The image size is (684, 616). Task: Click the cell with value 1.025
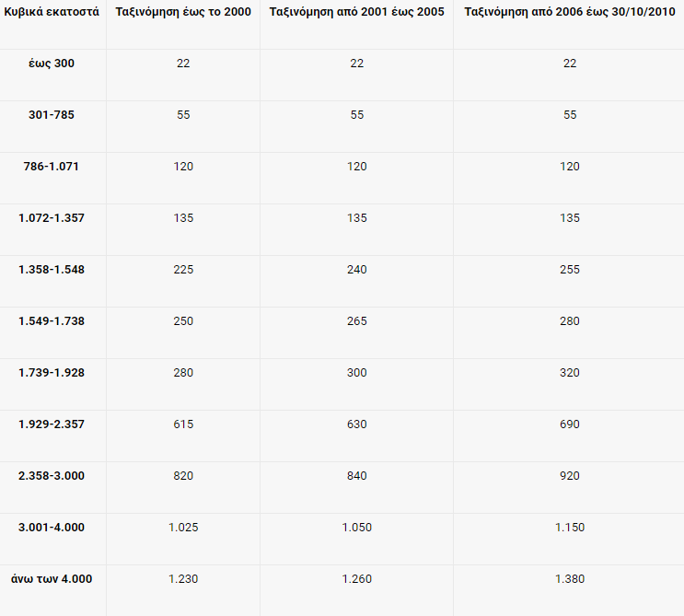(x=183, y=528)
